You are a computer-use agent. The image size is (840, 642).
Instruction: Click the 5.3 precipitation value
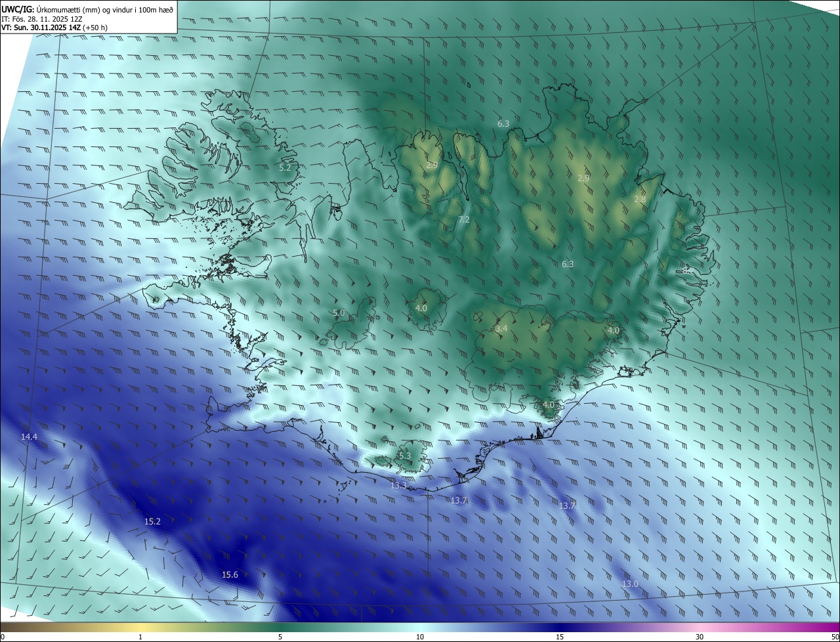click(404, 456)
